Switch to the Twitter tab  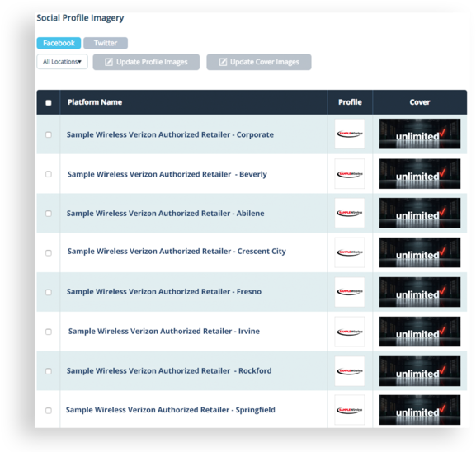(x=106, y=43)
